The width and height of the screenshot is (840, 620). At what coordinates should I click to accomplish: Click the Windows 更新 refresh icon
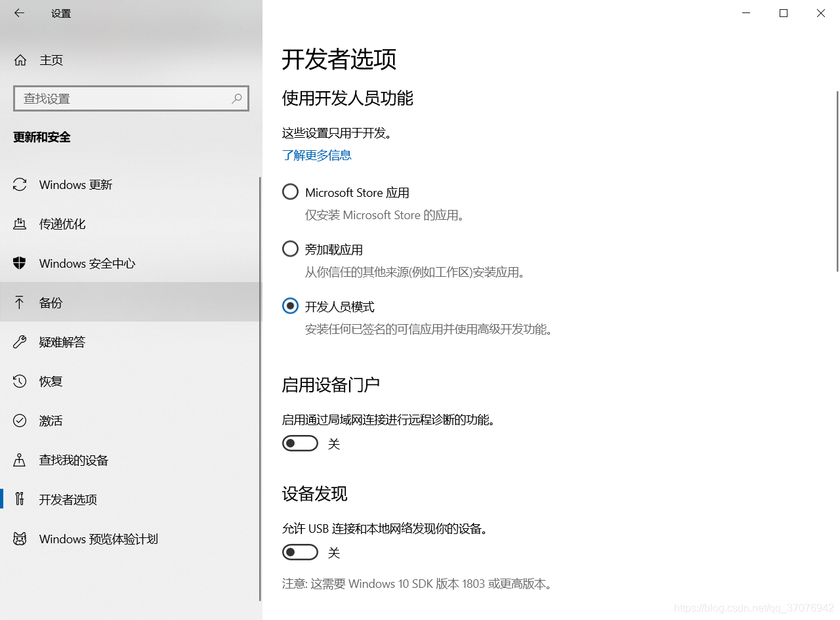20,185
